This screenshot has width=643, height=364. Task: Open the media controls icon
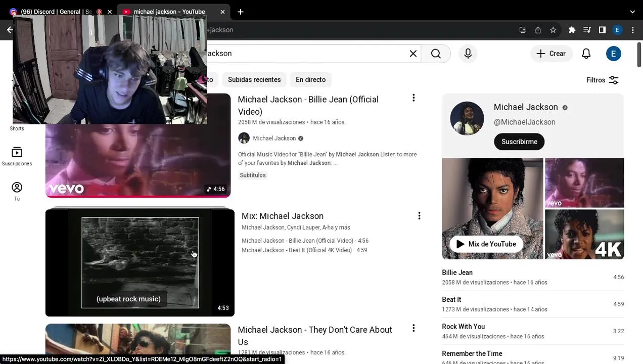587,30
